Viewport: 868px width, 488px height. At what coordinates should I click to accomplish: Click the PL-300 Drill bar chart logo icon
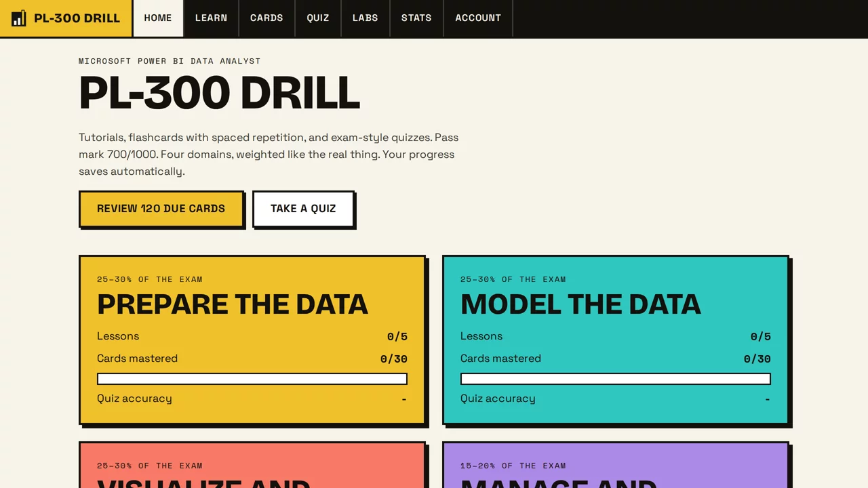tap(18, 18)
